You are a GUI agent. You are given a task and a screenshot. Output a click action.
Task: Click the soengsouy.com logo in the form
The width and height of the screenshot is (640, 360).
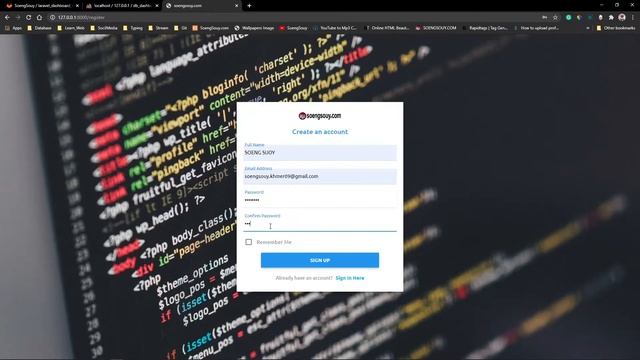pyautogui.click(x=320, y=116)
